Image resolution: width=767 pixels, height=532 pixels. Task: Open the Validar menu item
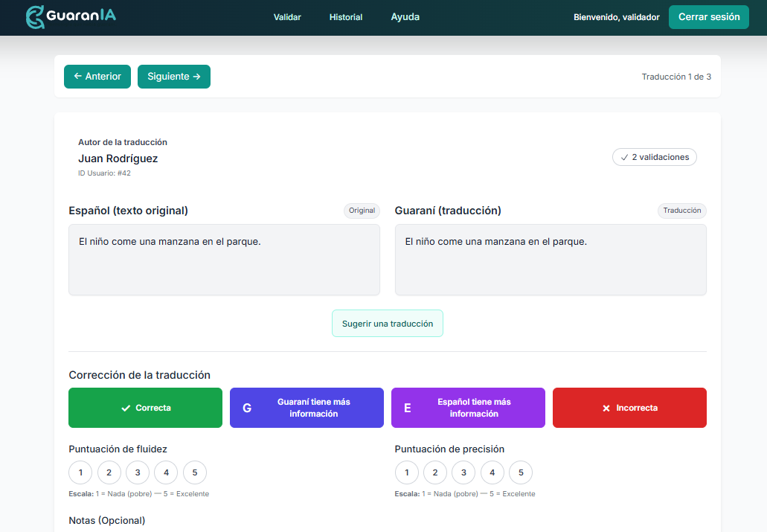tap(287, 17)
